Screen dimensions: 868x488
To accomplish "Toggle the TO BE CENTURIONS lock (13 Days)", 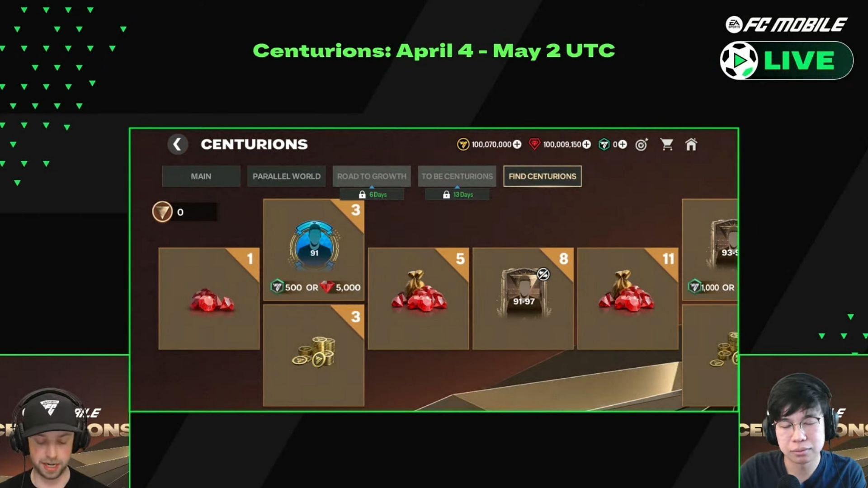I will [x=457, y=194].
